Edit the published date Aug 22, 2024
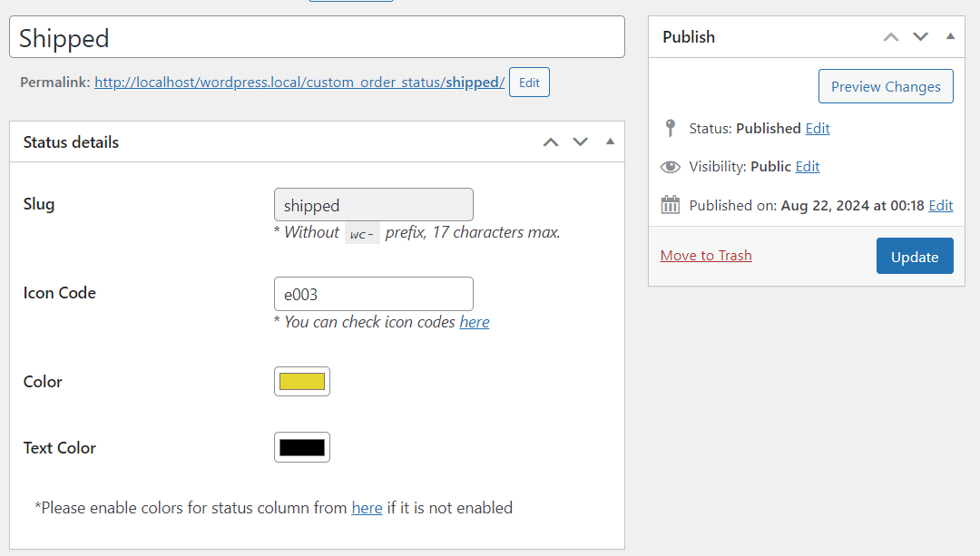The height and width of the screenshot is (556, 980). pos(941,206)
